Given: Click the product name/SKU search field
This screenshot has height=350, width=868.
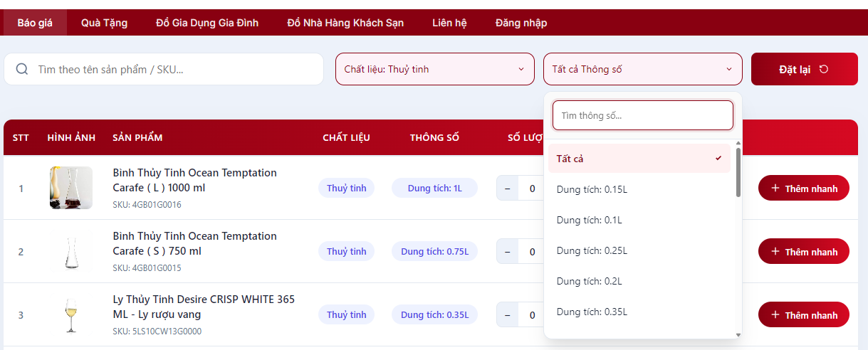Looking at the screenshot, I should [174, 69].
